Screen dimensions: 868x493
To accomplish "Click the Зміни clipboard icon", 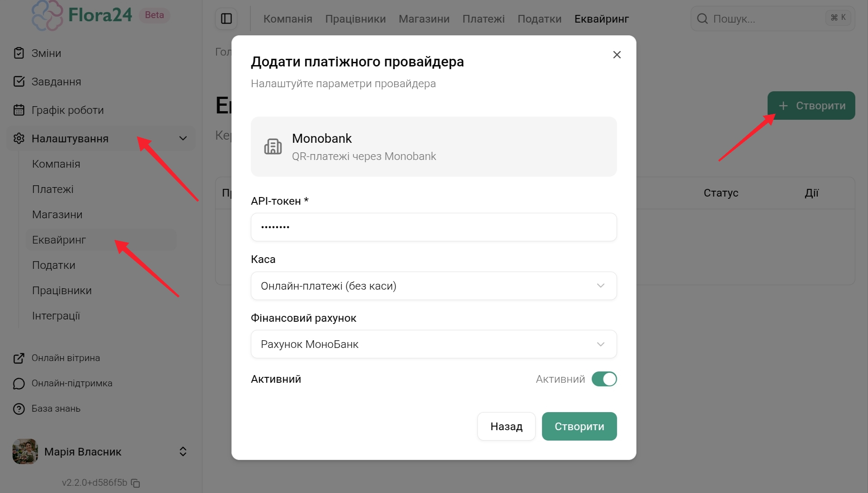I will tap(19, 53).
